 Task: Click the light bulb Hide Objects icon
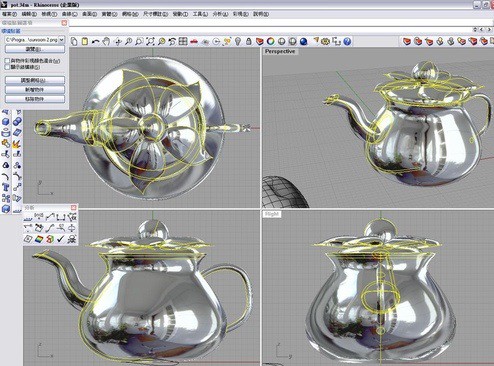click(x=238, y=41)
